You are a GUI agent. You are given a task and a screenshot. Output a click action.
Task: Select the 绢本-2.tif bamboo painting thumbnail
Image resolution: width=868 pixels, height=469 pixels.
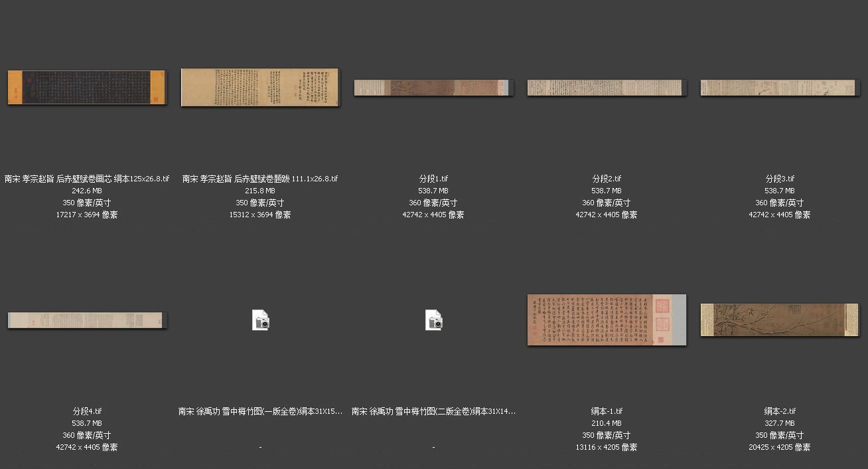780,320
